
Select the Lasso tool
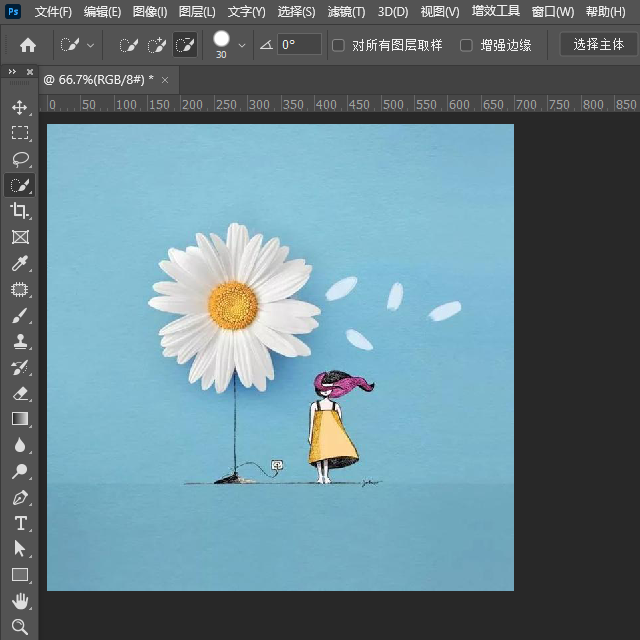point(19,159)
